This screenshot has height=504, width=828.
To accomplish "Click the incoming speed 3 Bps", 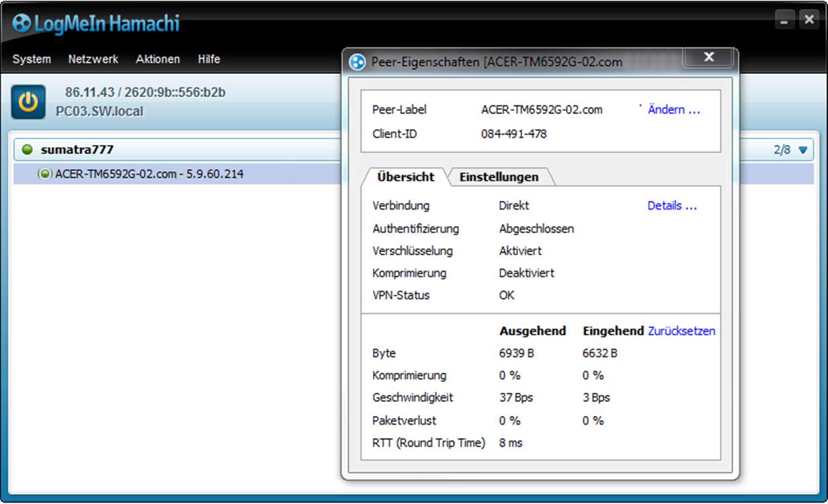I will click(596, 397).
